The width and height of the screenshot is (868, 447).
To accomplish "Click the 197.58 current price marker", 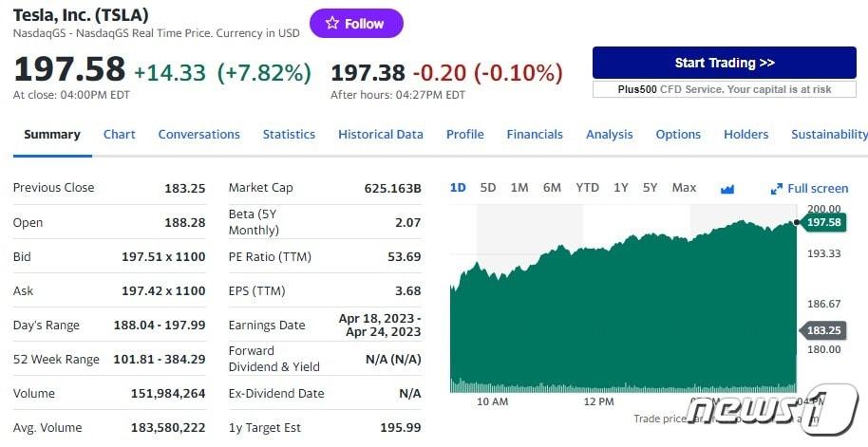I will tap(822, 222).
